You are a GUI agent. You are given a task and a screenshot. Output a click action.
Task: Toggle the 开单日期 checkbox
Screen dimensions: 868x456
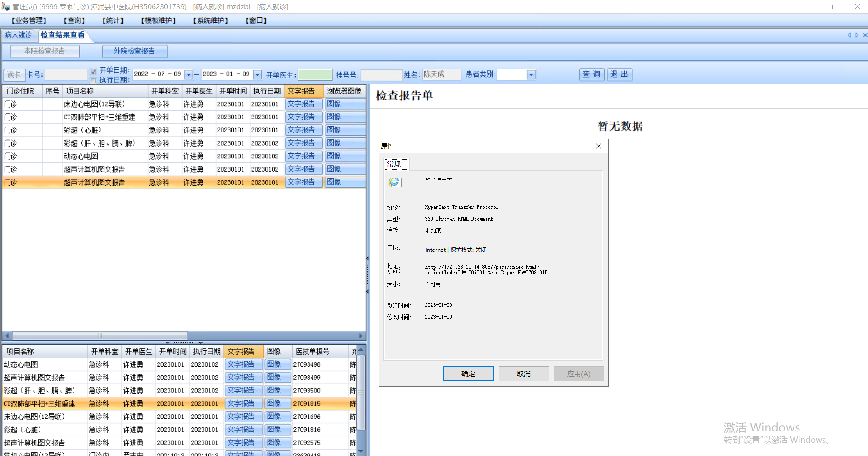94,71
